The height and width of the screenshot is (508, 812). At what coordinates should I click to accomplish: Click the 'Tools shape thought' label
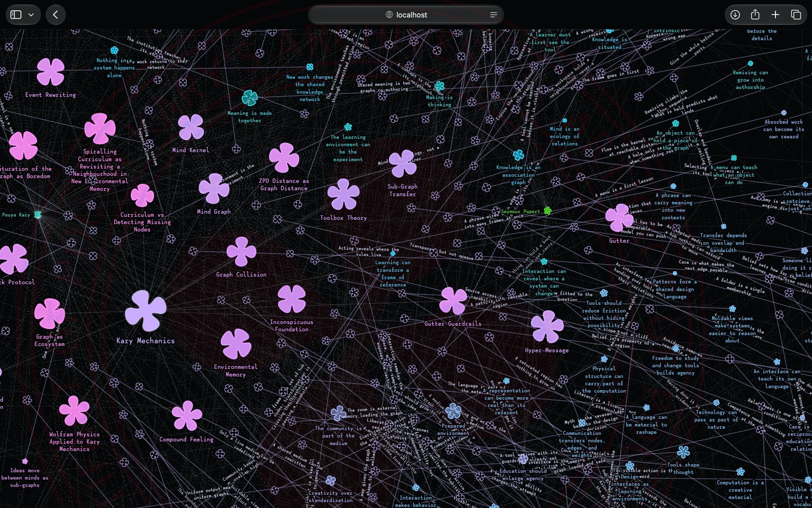pyautogui.click(x=683, y=468)
